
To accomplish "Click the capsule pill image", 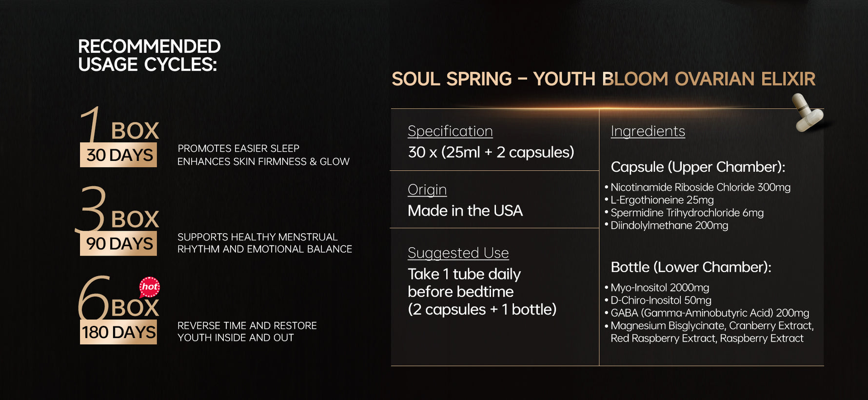I will pyautogui.click(x=807, y=113).
